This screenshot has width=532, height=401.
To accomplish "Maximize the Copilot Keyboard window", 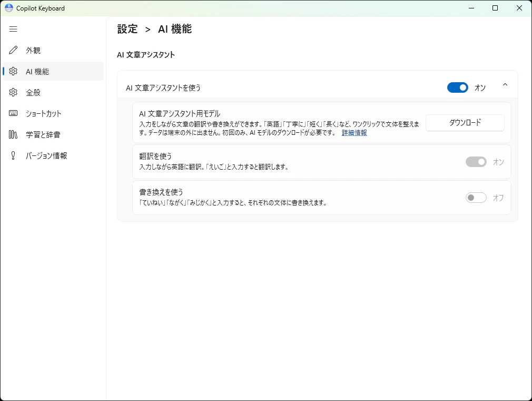I will point(495,8).
